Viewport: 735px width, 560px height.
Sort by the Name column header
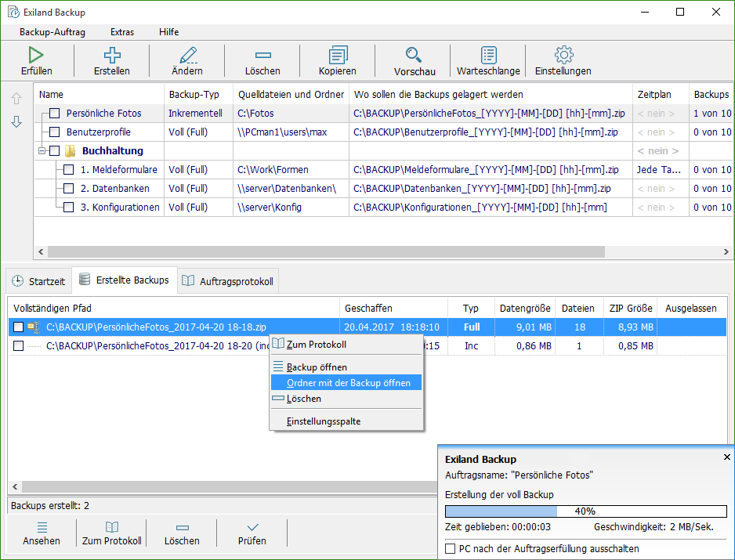point(99,94)
